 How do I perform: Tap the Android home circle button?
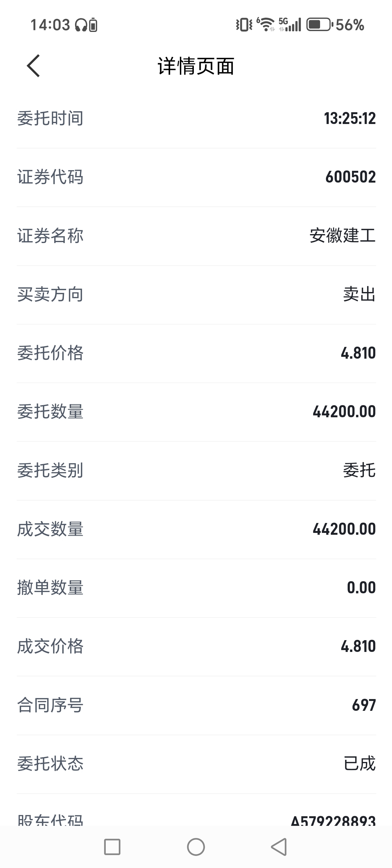196,847
